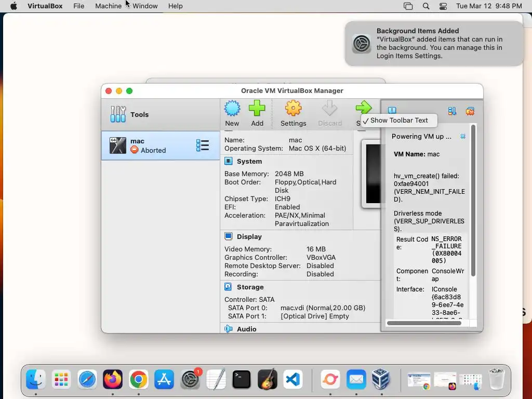Open Terminal from the Dock
Screen dimensions: 532x399
pyautogui.click(x=242, y=379)
